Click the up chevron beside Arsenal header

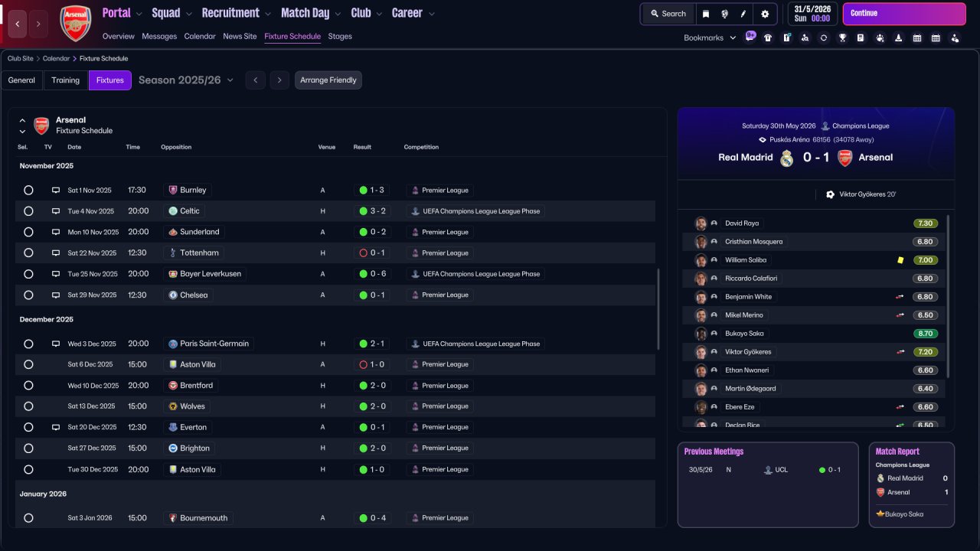pyautogui.click(x=22, y=120)
